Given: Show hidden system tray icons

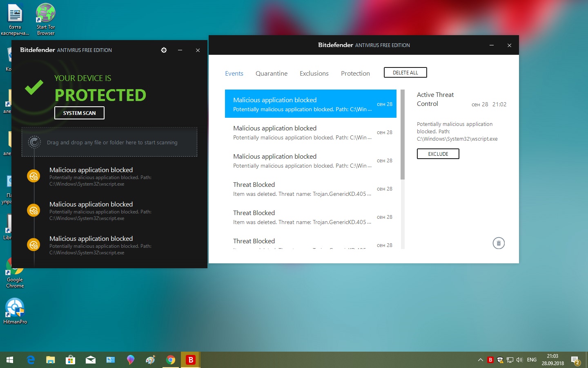Looking at the screenshot, I should tap(480, 360).
